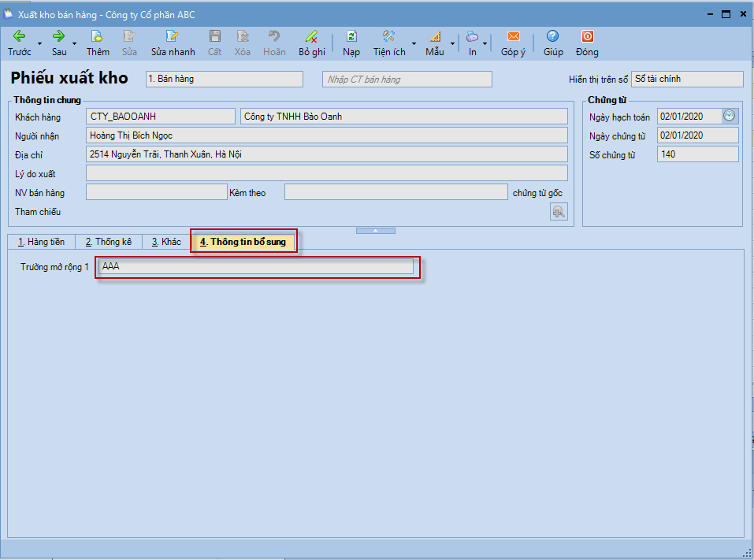Click the Nạp (reload) icon
This screenshot has height=560, width=754.
[351, 36]
